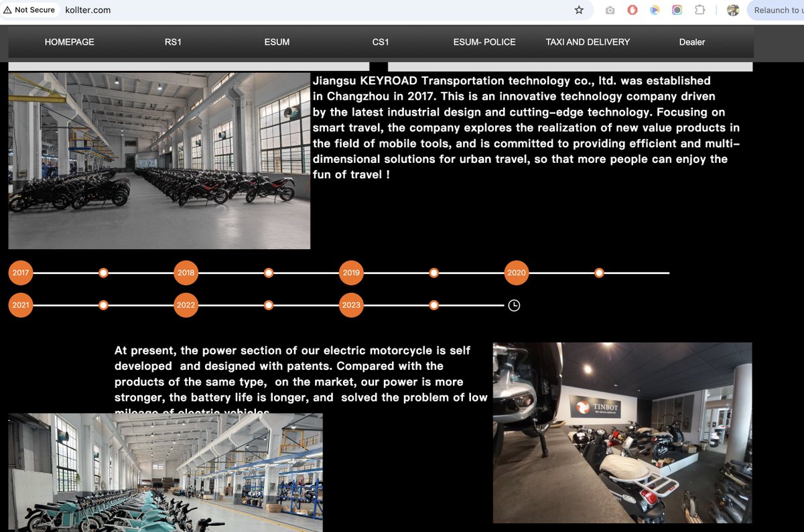Click the small dot between 2021 and 2022

tap(103, 305)
